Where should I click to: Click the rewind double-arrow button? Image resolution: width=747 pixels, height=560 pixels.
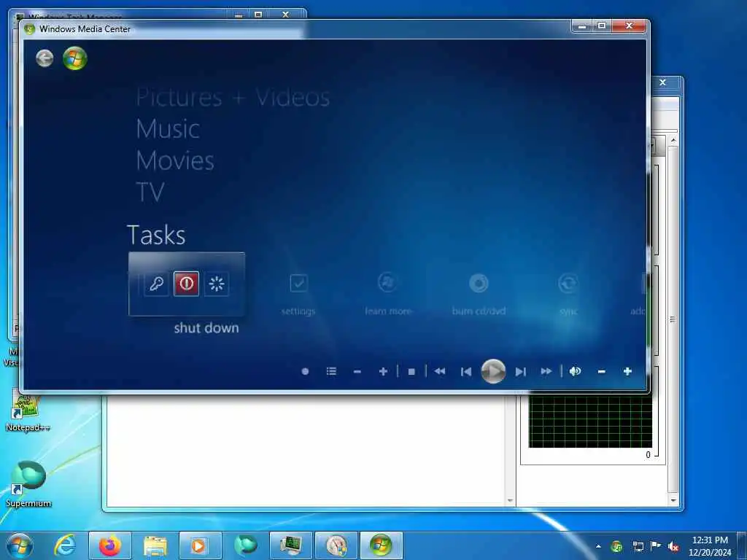pyautogui.click(x=440, y=371)
